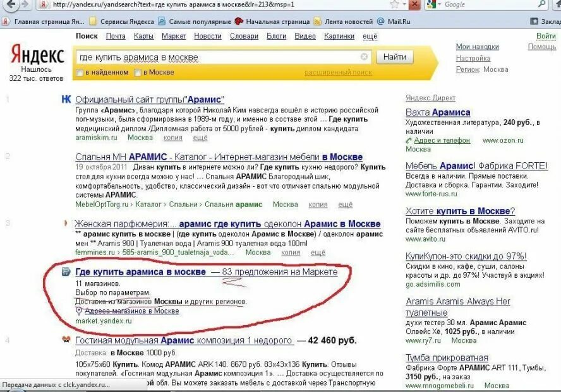
Task: Click favicon of Гостиная модульная result
Action: pyautogui.click(x=66, y=340)
